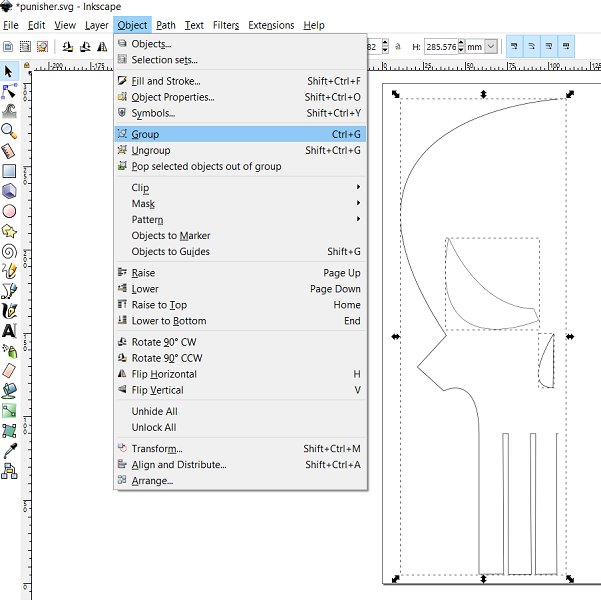Select the Zoom magnifier tool

9,131
